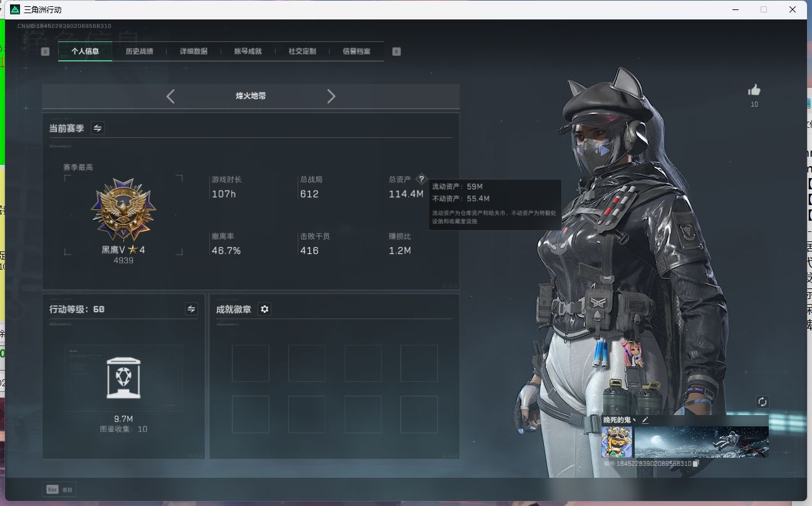Viewport: 812px width, 506px height.
Task: Toggle the 行动等级 swap icon
Action: pyautogui.click(x=191, y=308)
